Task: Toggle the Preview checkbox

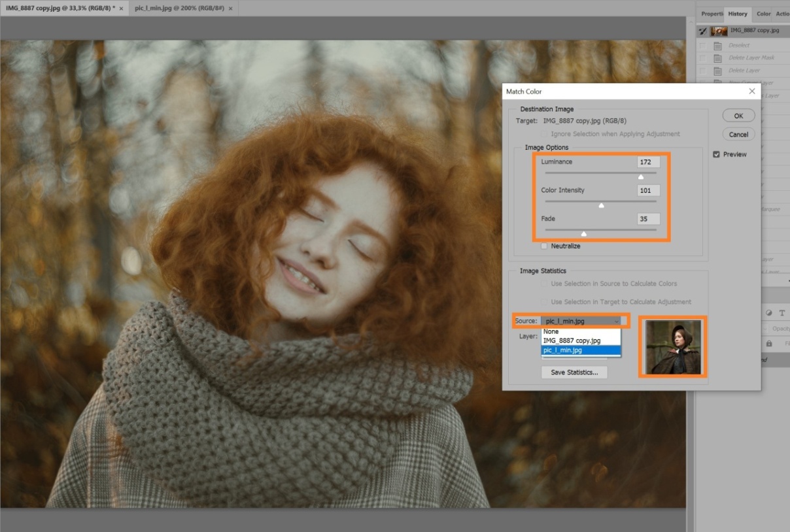Action: point(716,154)
